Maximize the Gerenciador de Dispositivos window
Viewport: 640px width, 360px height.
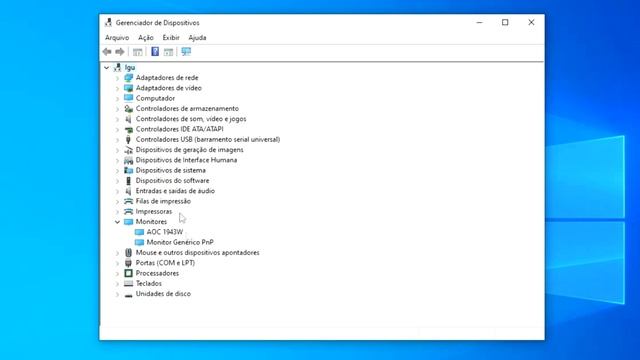point(505,22)
